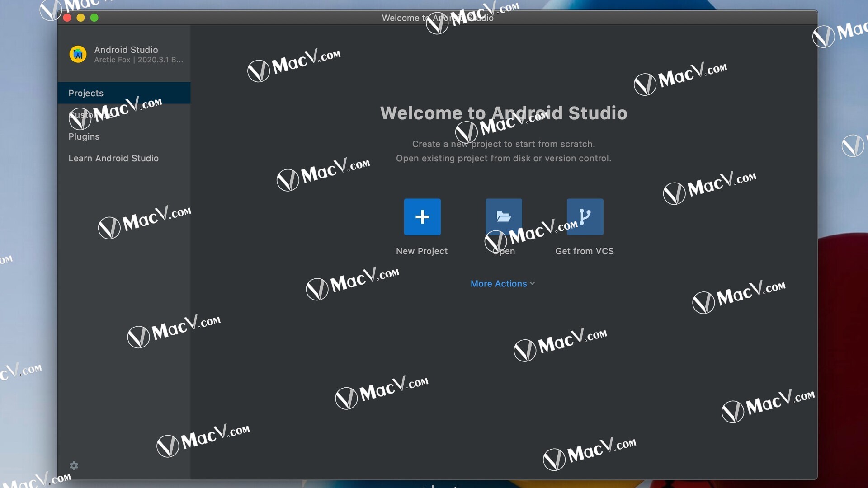Switch to the Customize tab
Image resolution: width=868 pixels, height=488 pixels.
[x=124, y=115]
